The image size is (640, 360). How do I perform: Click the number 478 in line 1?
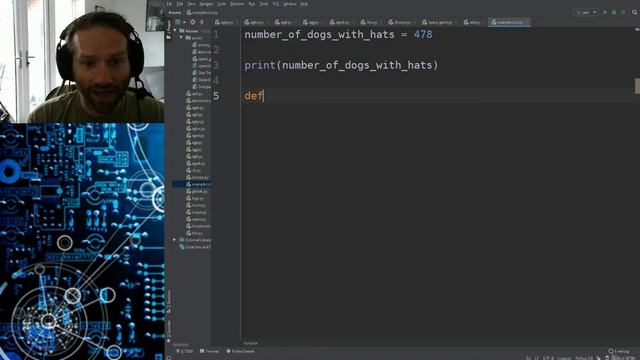click(x=423, y=34)
